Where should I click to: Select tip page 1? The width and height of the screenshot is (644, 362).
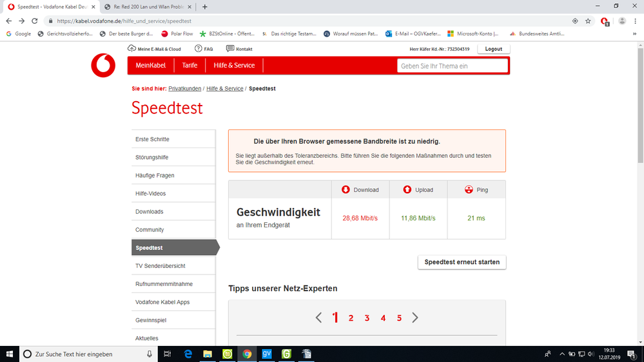pyautogui.click(x=335, y=318)
